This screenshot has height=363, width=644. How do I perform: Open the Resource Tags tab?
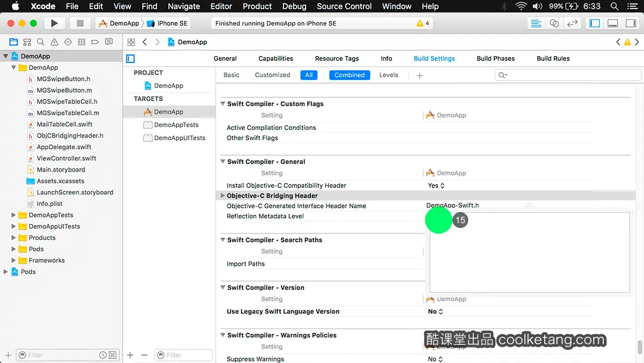pyautogui.click(x=337, y=59)
